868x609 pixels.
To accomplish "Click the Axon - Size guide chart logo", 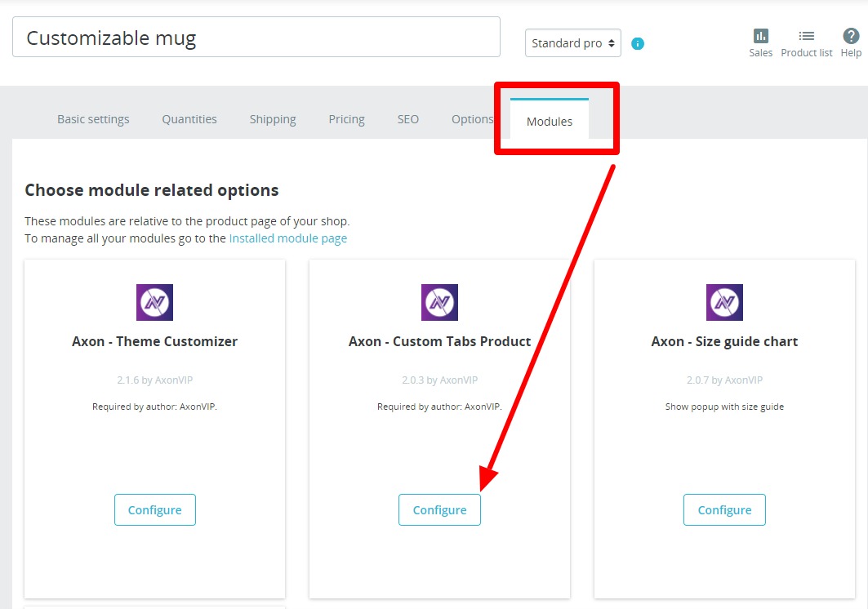I will pyautogui.click(x=723, y=302).
